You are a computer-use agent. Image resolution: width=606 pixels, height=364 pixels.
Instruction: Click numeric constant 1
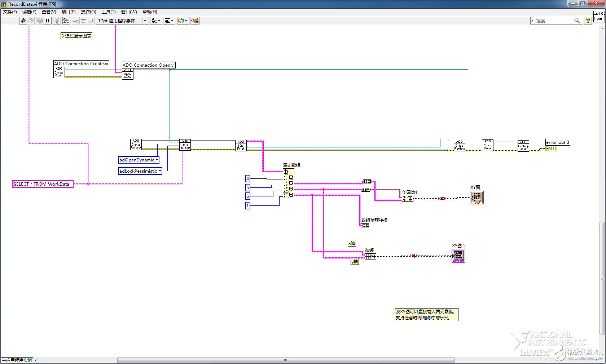tap(248, 205)
